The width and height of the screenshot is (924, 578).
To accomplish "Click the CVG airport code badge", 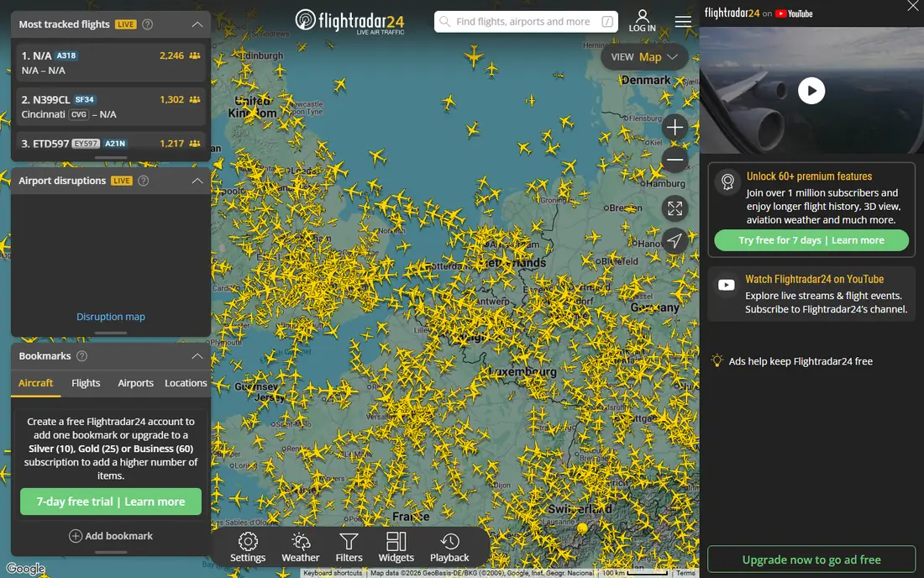I will [x=79, y=114].
